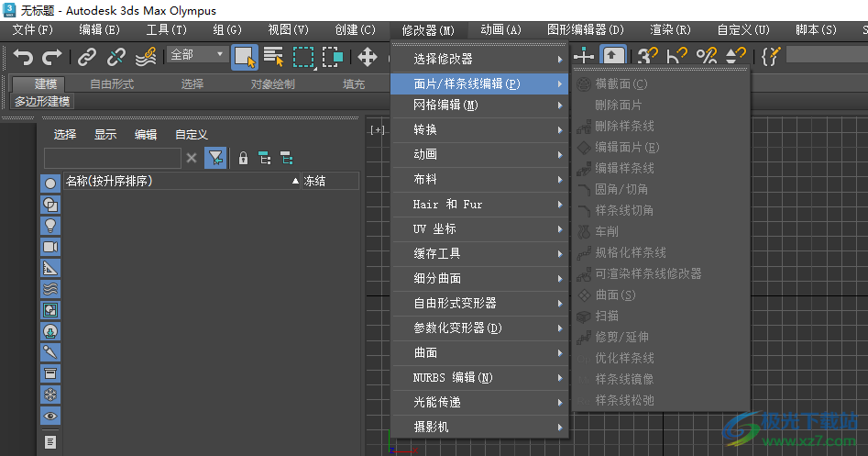Screen dimensions: 868x456
Task: Open the Scene Explorer 编辑 menu
Action: pos(146,135)
